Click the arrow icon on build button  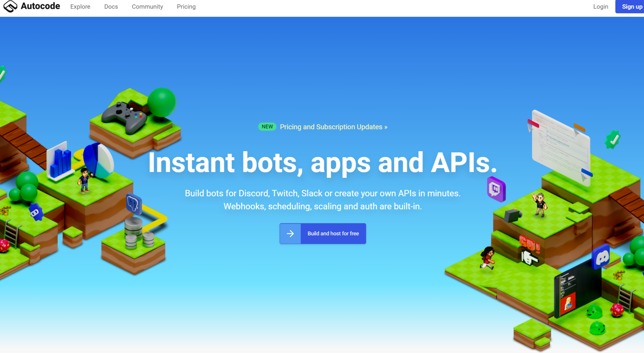pos(290,233)
